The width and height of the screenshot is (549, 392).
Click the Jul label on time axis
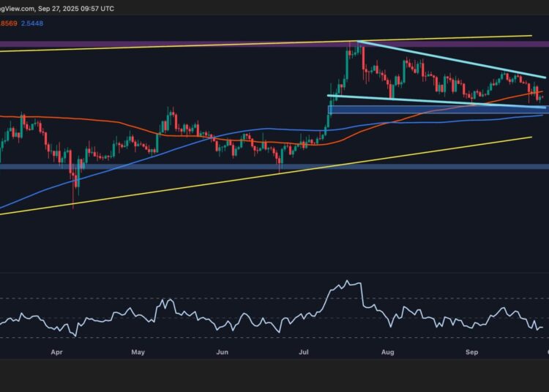[304, 352]
